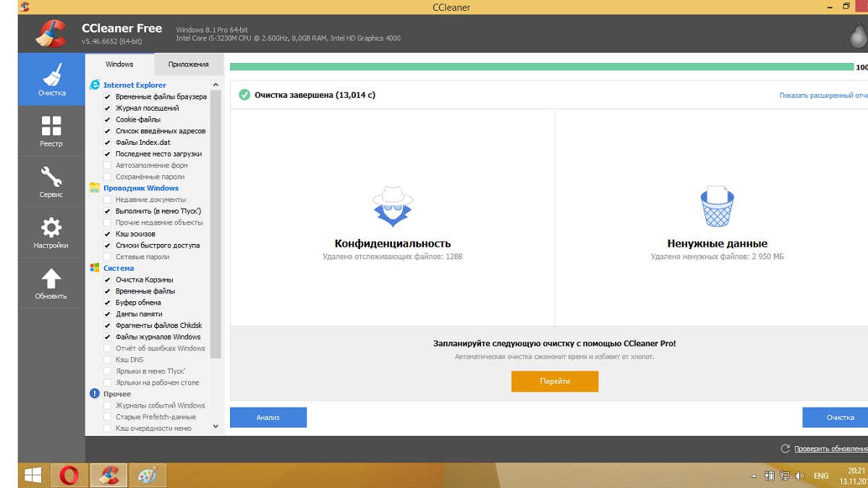Image resolution: width=868 pixels, height=488 pixels.
Task: Uncheck Временные файлы браузера
Action: coord(108,97)
